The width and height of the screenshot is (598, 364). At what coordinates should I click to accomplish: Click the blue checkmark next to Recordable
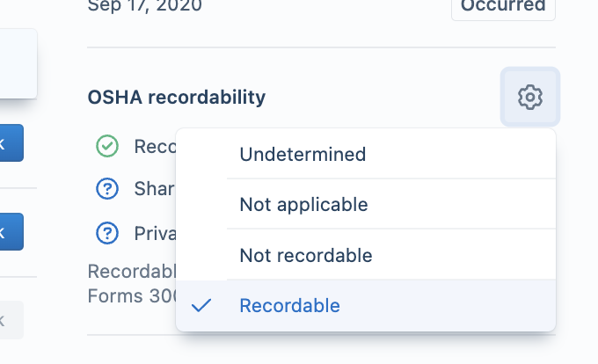pyautogui.click(x=201, y=305)
